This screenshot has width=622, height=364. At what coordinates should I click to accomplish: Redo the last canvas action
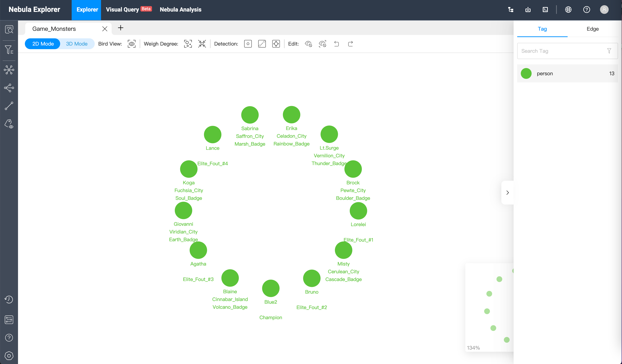click(350, 44)
